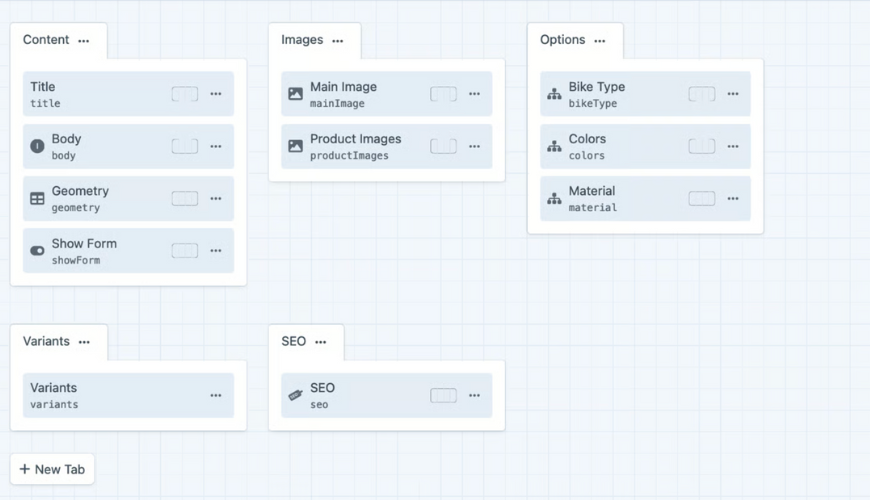
Task: Select the Variants field name text
Action: (x=53, y=387)
